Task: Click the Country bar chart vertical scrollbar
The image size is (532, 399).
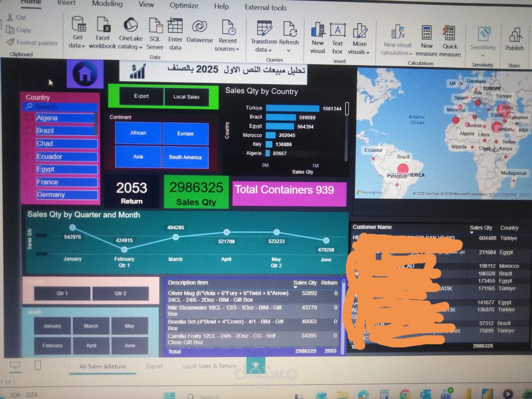Action: 347,109
